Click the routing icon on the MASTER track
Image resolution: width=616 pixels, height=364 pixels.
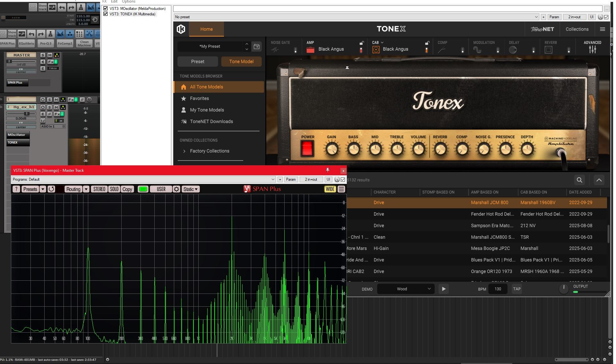click(57, 55)
